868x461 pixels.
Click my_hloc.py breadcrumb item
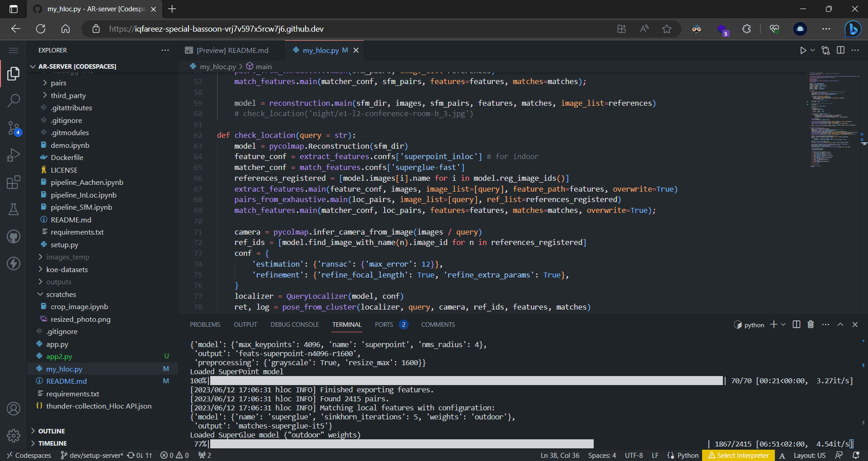tap(212, 66)
